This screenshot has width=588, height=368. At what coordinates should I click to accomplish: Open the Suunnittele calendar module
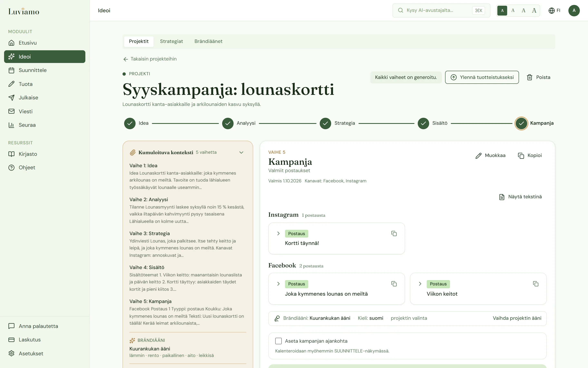[x=45, y=70]
